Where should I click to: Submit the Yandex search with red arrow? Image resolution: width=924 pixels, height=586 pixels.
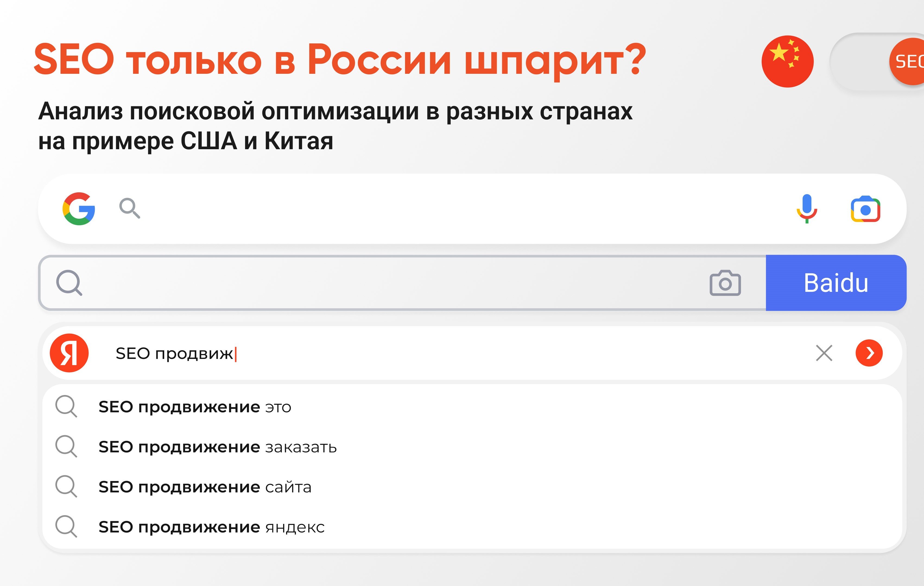(x=869, y=353)
